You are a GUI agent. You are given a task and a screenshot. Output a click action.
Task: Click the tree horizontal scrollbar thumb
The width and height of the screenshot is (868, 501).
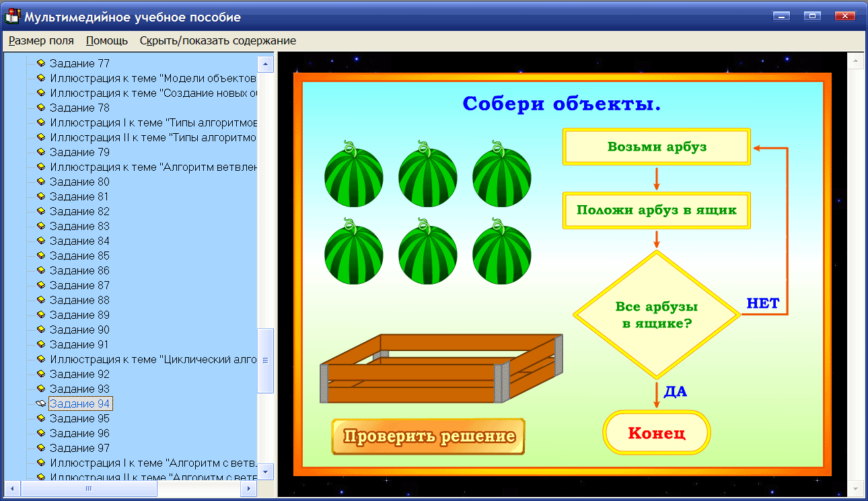click(x=88, y=489)
